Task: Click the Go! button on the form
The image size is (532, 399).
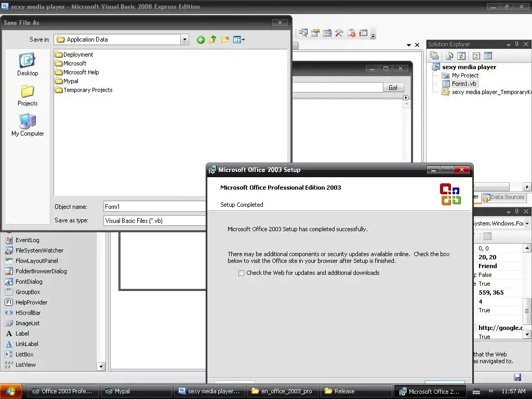Action: click(393, 87)
